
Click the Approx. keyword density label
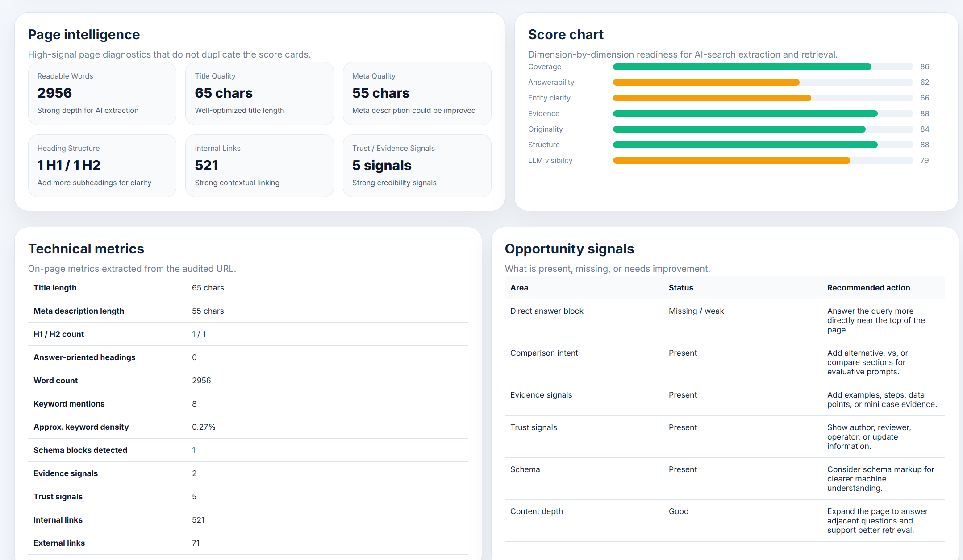pyautogui.click(x=81, y=427)
